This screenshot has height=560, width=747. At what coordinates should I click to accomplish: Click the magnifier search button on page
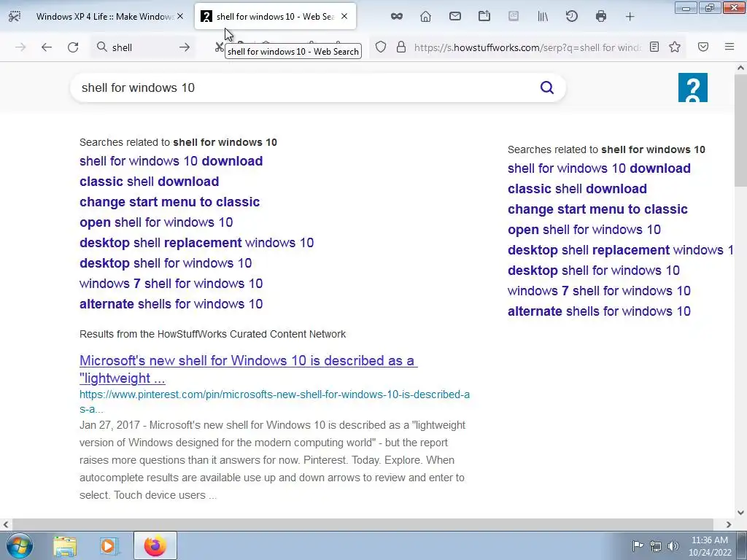(x=547, y=87)
